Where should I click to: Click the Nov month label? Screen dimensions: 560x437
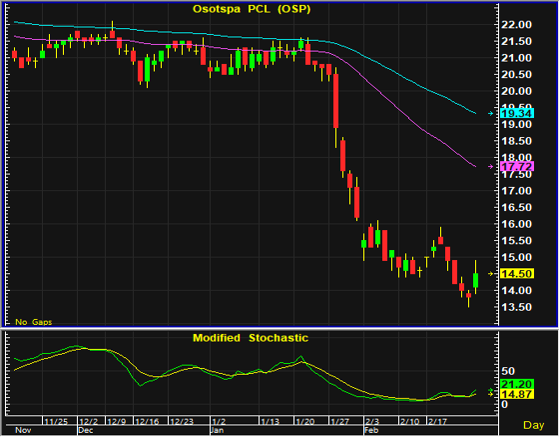23,430
